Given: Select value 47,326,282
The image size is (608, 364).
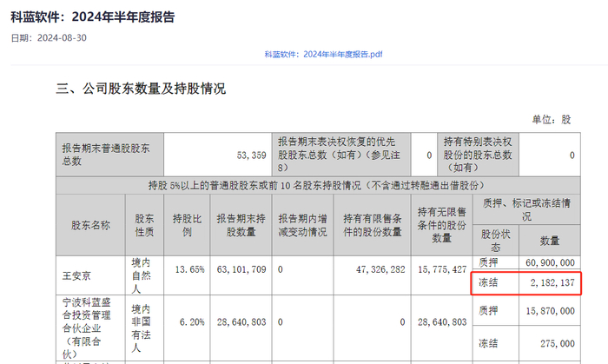Looking at the screenshot, I should point(380,269).
